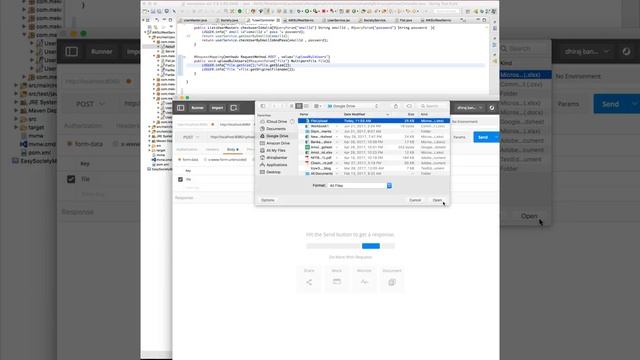Click the file dialog Search field
This screenshot has width=640, height=360.
[x=433, y=106]
